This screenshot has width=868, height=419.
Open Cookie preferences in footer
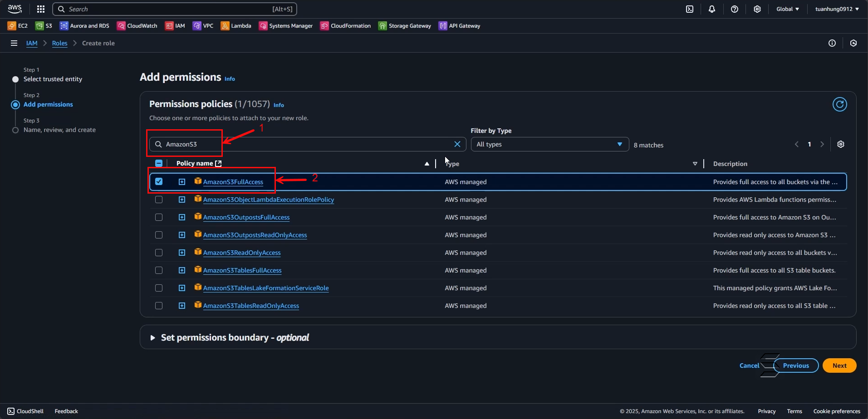pos(837,411)
